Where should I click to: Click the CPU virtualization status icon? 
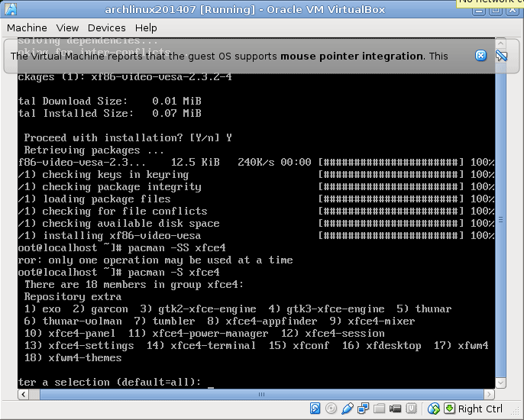412,409
